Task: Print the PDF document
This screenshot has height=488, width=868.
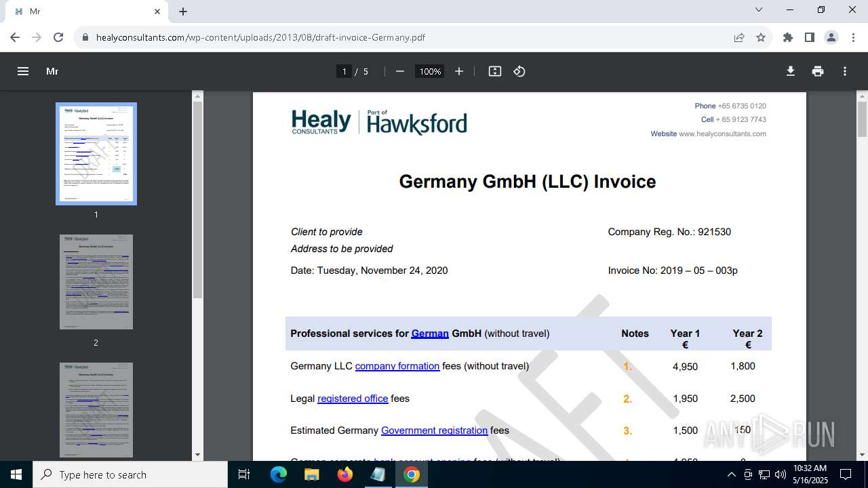Action: 818,71
